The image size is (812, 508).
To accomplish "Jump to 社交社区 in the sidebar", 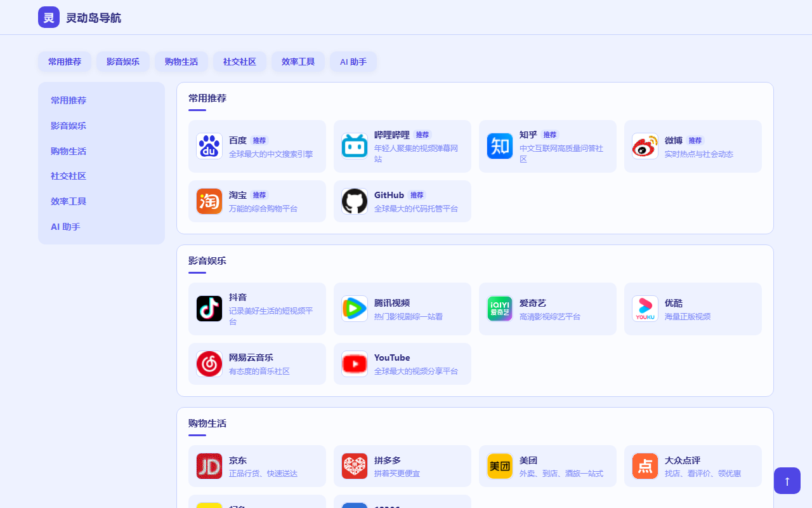I will click(101, 176).
